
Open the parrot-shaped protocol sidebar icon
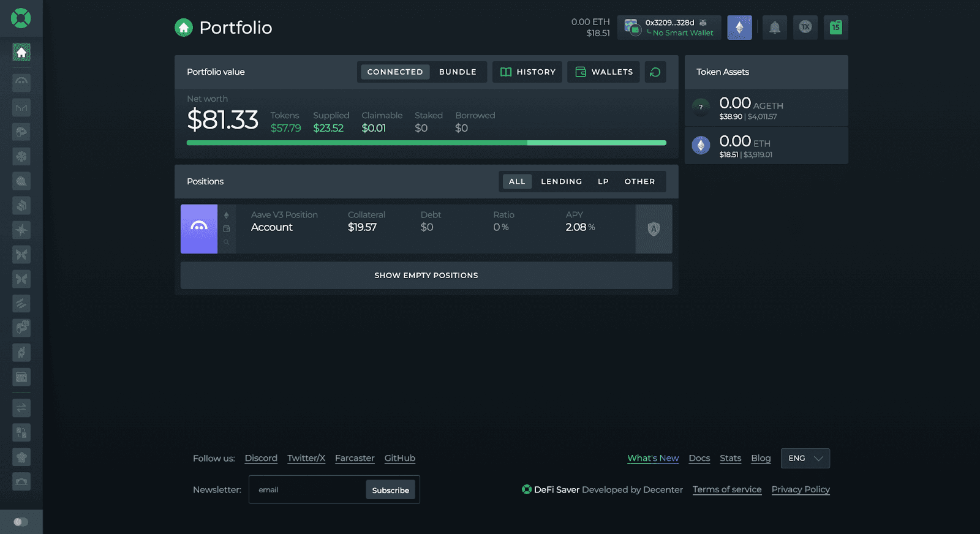21,132
